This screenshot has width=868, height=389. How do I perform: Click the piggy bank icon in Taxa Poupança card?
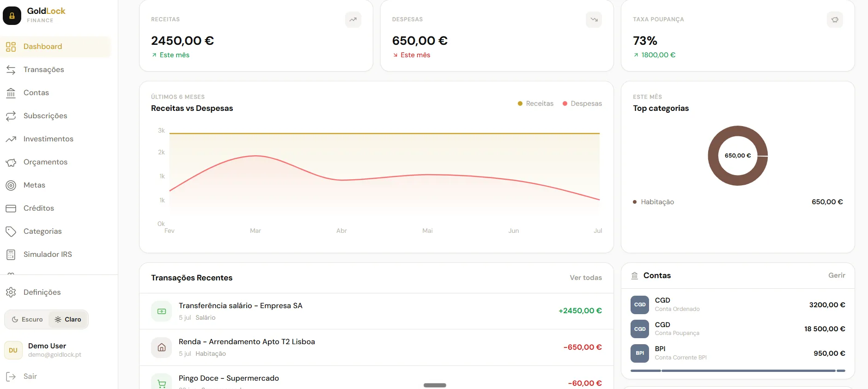pos(835,19)
